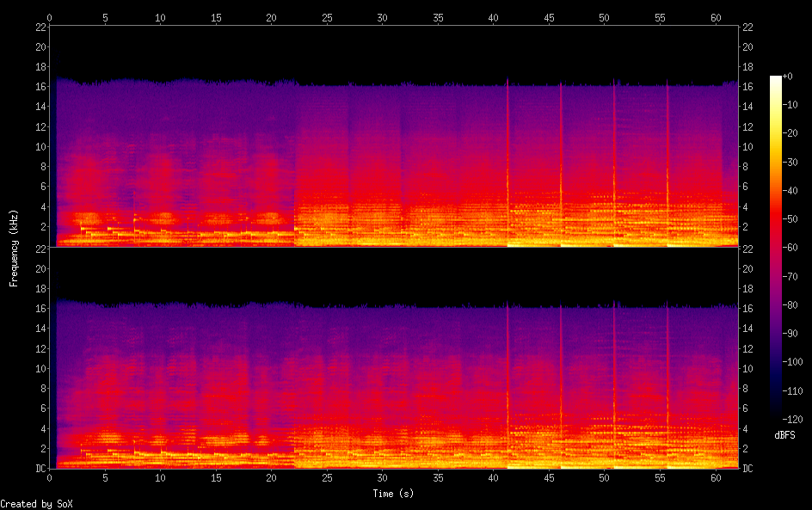The height and width of the screenshot is (510, 812).
Task: Click the "Created by SoX" caption
Action: (x=36, y=504)
